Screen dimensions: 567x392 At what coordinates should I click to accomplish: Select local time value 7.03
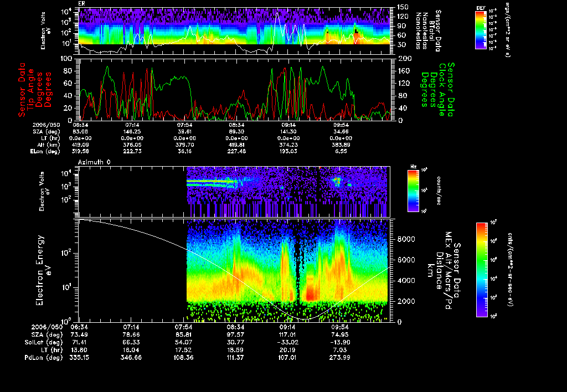click(339, 350)
